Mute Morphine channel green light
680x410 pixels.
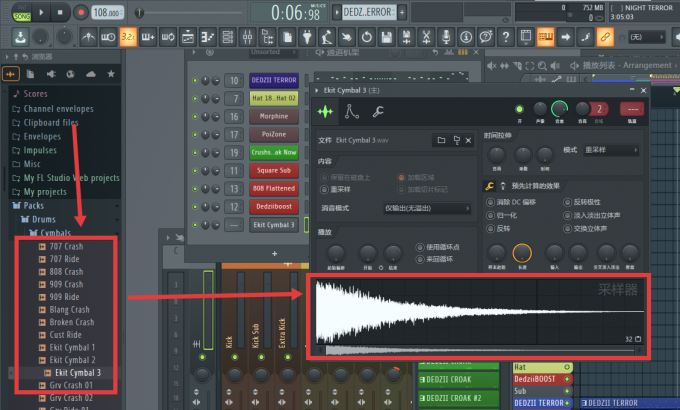[195, 116]
